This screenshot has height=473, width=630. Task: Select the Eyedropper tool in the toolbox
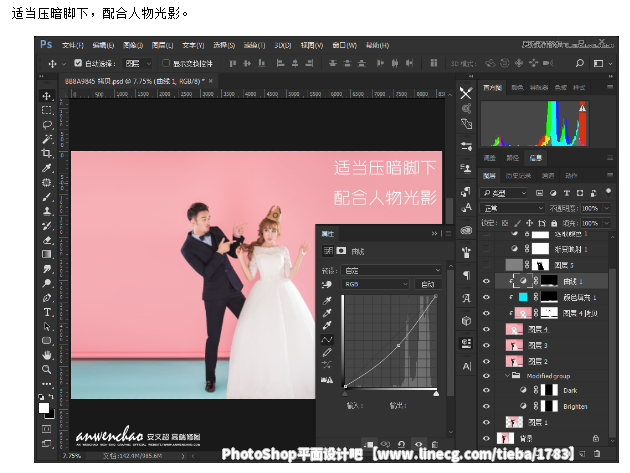coord(47,168)
